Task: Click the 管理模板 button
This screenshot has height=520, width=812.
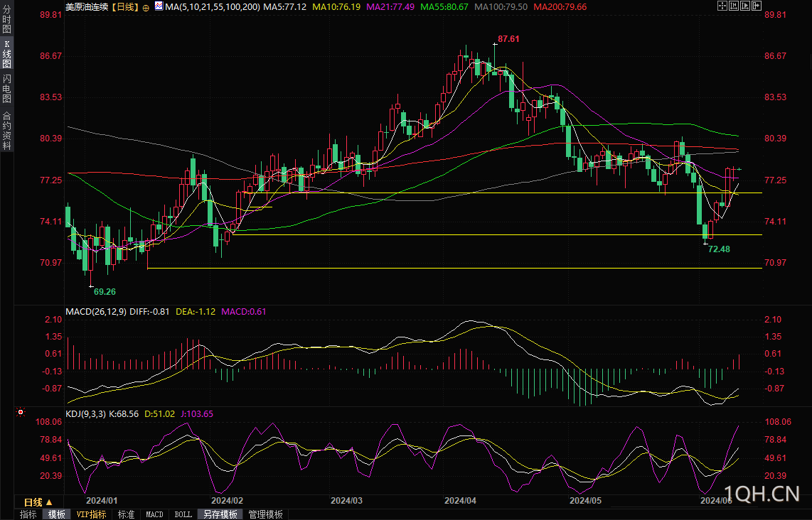Action: coord(266,514)
